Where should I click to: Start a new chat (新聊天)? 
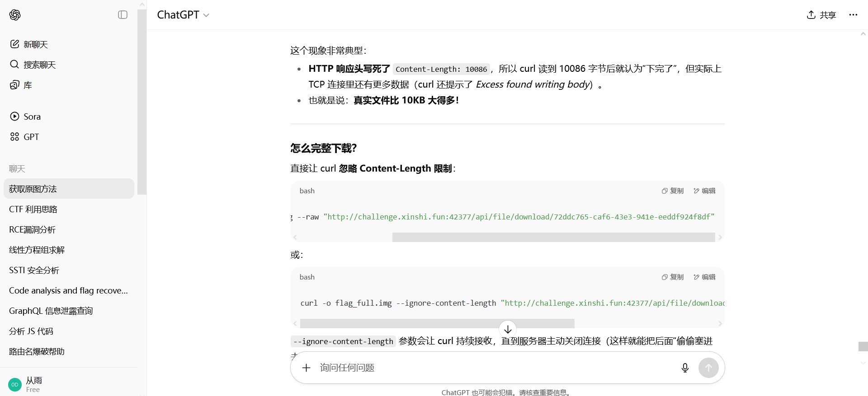(x=35, y=44)
